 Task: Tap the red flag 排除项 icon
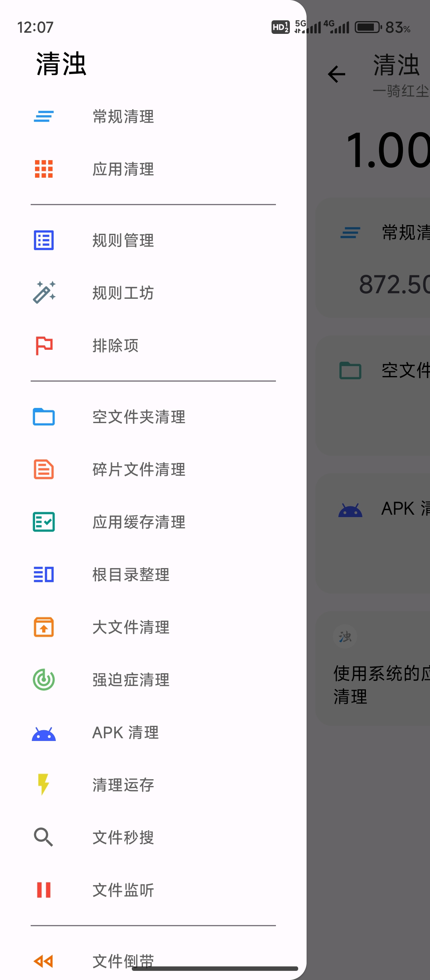44,345
